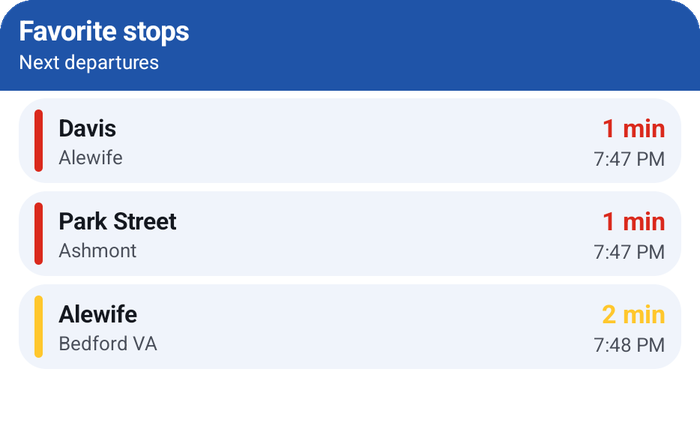Click the yellow line bar beside Alewife
Image resolution: width=700 pixels, height=432 pixels.
39,327
